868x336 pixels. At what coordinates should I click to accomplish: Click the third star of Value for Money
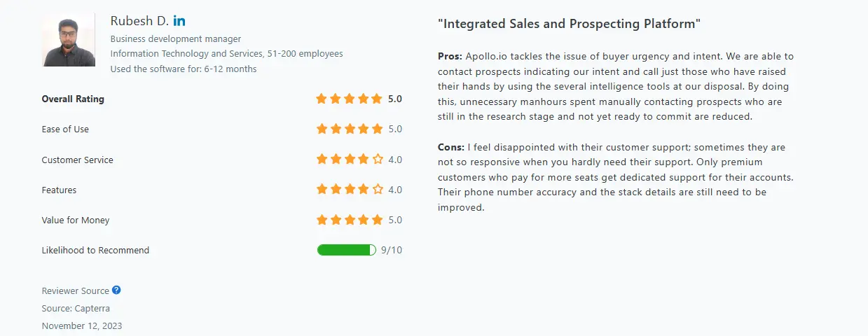click(350, 220)
